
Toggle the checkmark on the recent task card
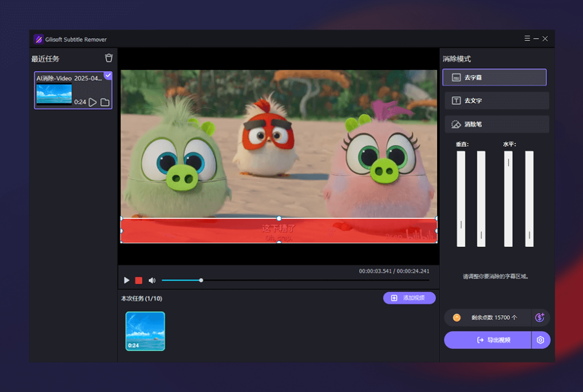click(x=108, y=76)
